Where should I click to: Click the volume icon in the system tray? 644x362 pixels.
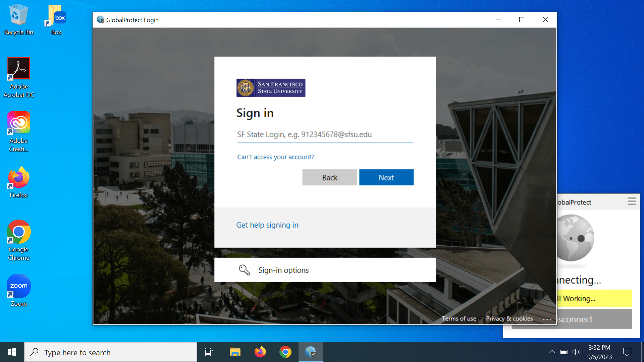(x=576, y=352)
